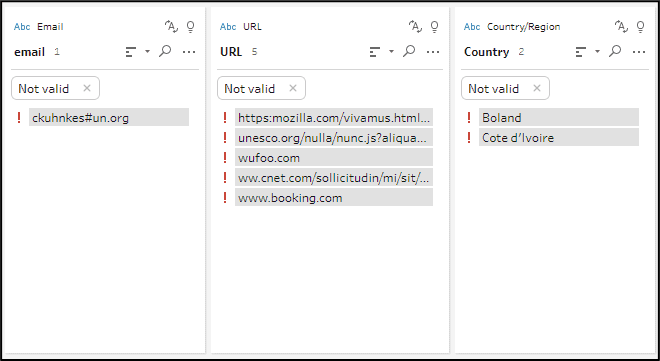Click the sort icon in email column
The image size is (660, 361).
[x=131, y=52]
